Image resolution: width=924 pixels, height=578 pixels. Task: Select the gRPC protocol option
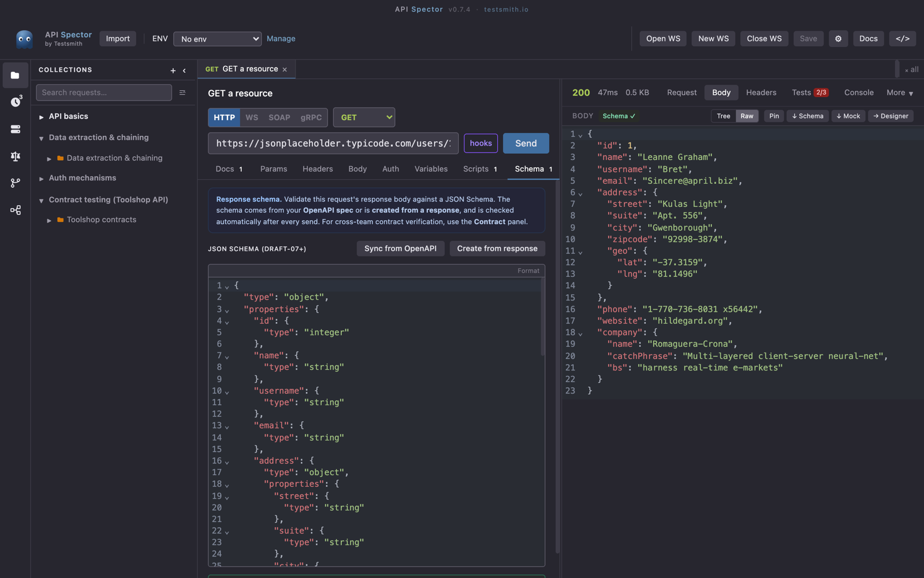[311, 117]
